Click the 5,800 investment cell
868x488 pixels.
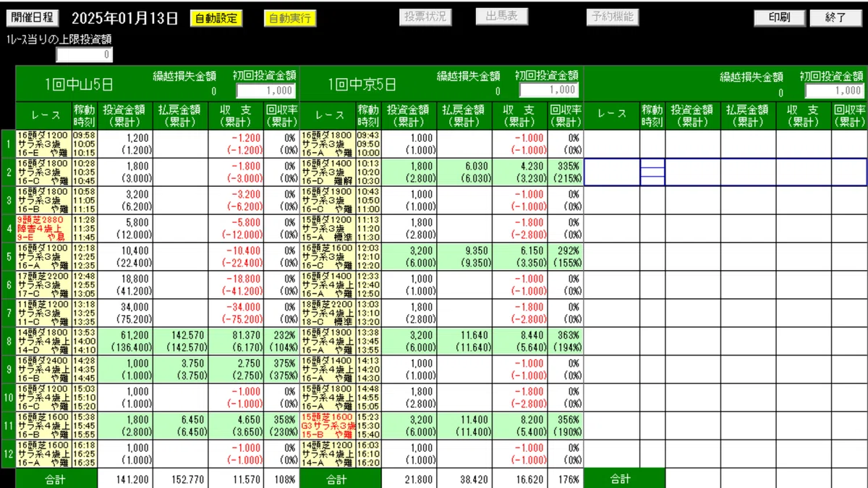pyautogui.click(x=126, y=229)
